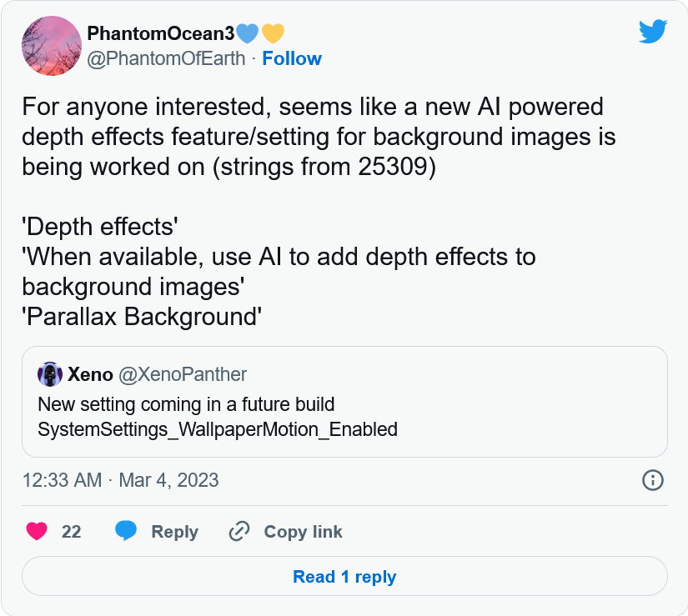This screenshot has width=688, height=616.
Task: Open Read 1 reply button
Action: coord(345,577)
